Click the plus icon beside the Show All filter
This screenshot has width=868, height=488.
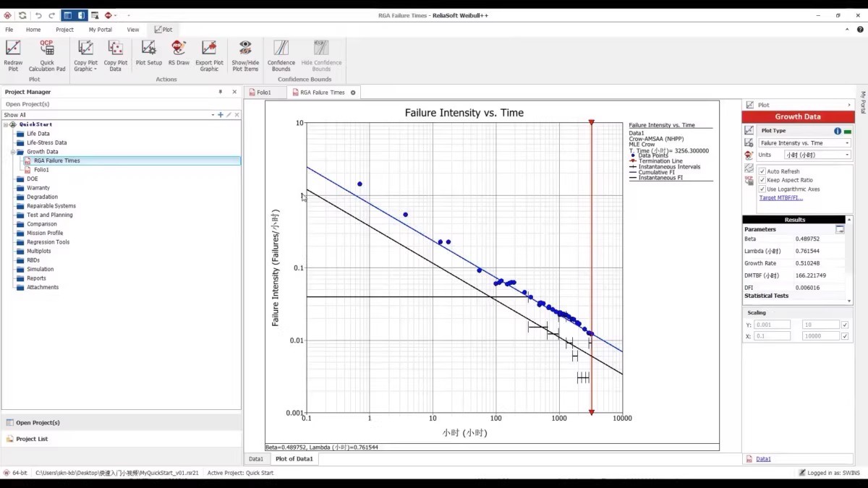[x=221, y=115]
